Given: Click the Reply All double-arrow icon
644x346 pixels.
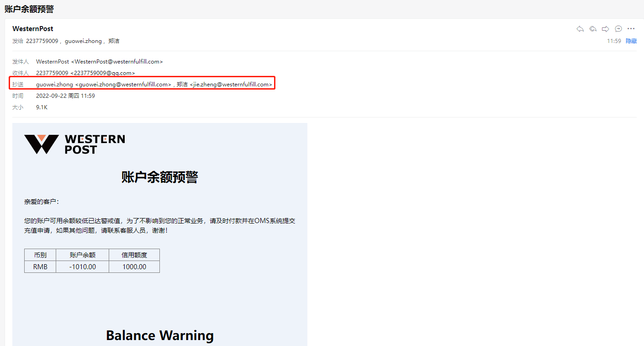Looking at the screenshot, I should (593, 29).
